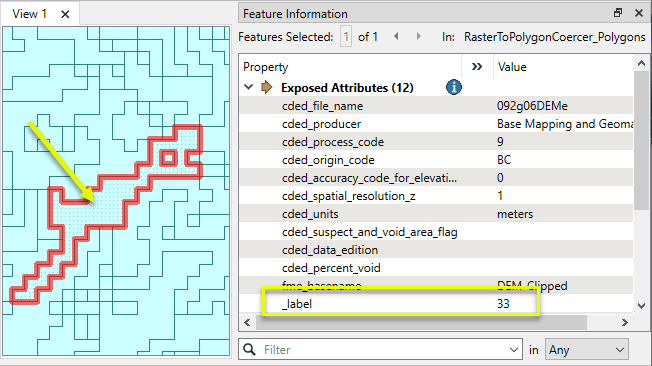652x366 pixels.
Task: Click the right arrow on horizontal scrollbar
Action: tap(625, 322)
